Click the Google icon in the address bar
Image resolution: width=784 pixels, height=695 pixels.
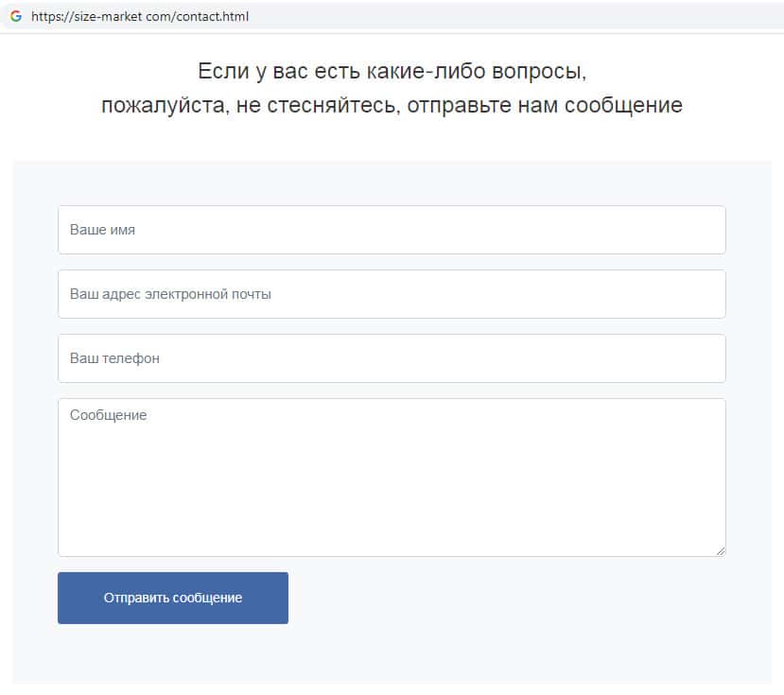15,16
